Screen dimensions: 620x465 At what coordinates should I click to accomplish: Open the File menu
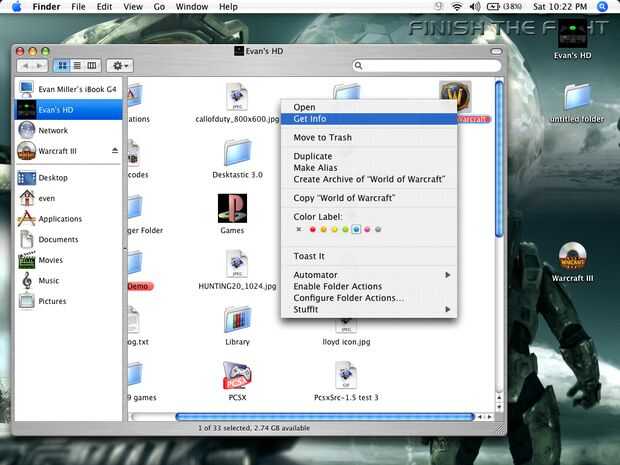click(x=78, y=7)
